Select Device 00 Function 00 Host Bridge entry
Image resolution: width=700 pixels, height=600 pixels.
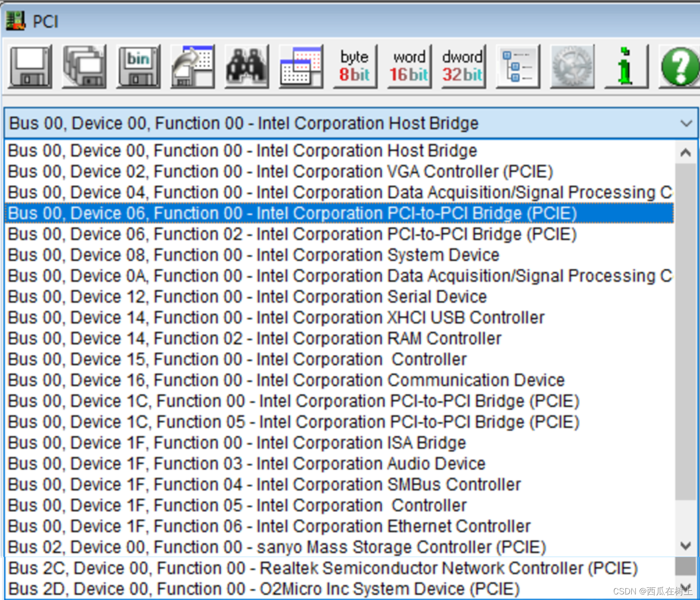[339, 151]
